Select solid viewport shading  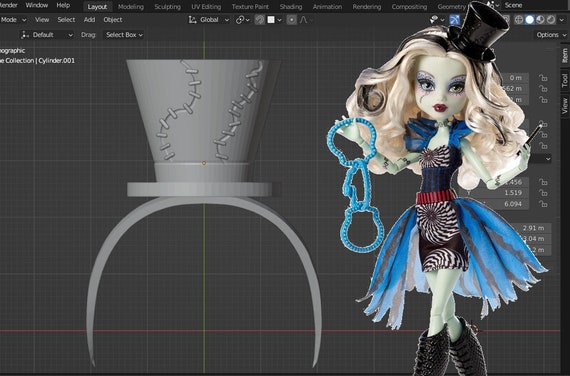[x=530, y=20]
